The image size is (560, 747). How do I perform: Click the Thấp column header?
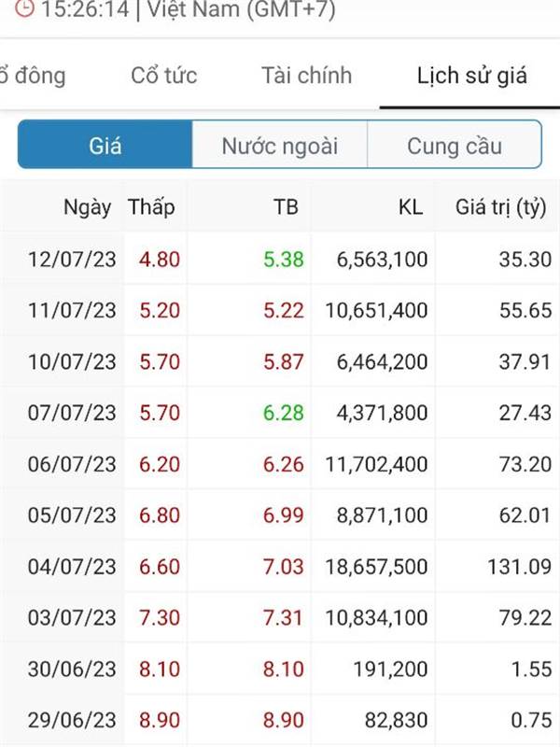tap(151, 207)
